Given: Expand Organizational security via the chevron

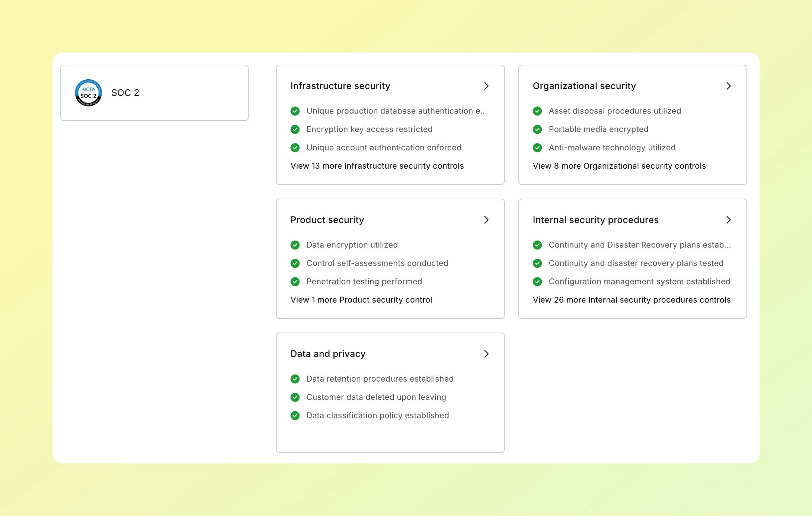Looking at the screenshot, I should 728,86.
